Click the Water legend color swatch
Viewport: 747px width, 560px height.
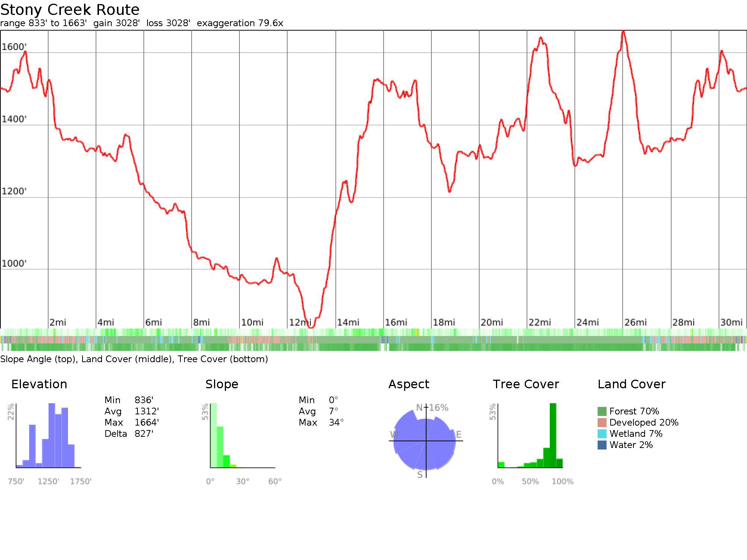[x=602, y=445]
